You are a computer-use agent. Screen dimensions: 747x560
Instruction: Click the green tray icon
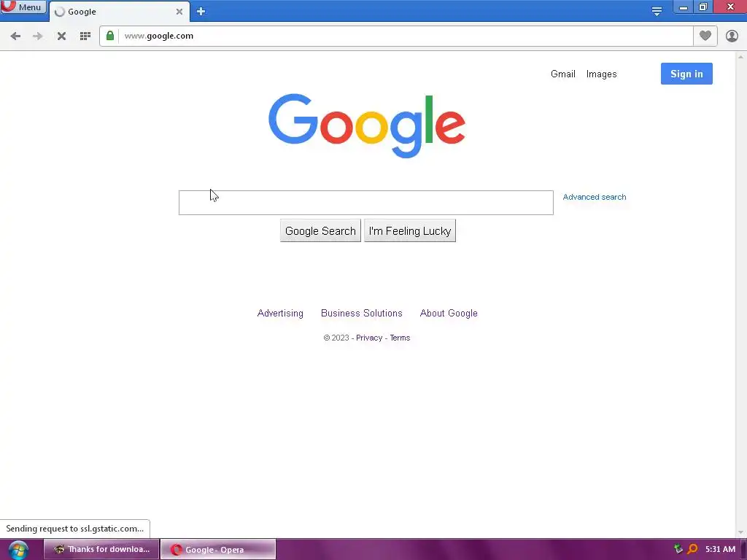(678, 549)
